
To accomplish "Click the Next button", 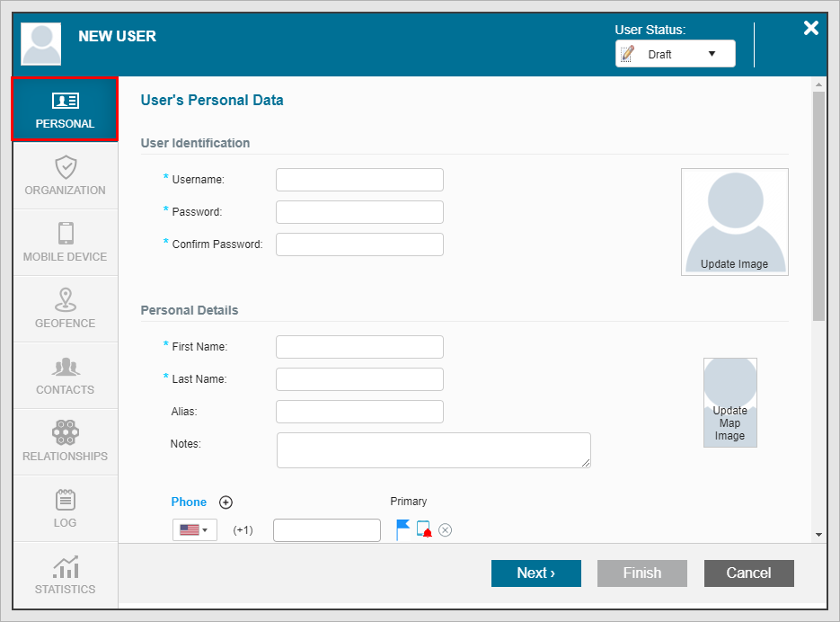I will click(x=535, y=573).
